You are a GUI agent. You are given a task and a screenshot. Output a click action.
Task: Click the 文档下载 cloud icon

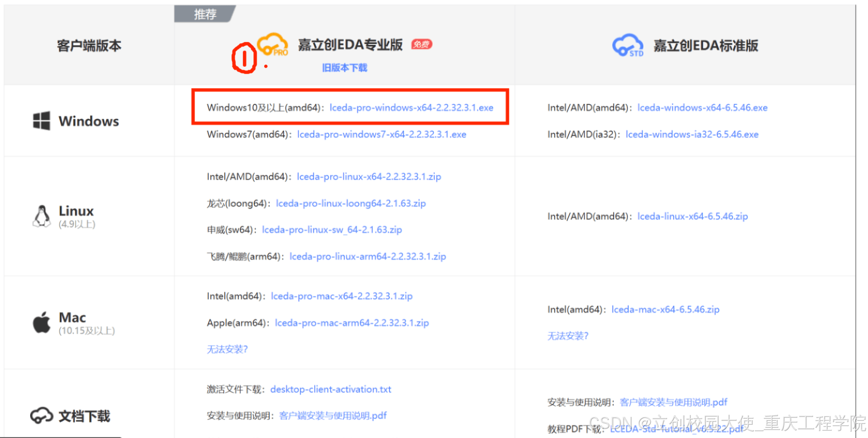pos(41,416)
